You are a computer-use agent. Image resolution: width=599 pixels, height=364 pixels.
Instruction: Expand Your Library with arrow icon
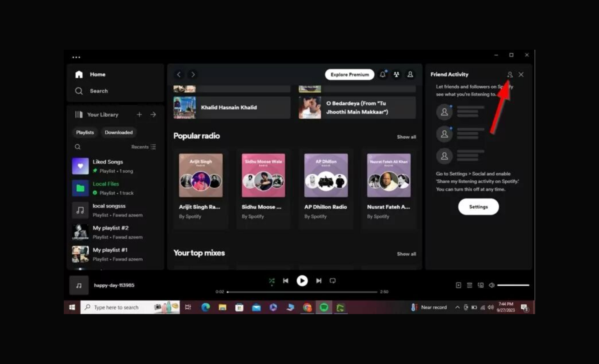[153, 114]
